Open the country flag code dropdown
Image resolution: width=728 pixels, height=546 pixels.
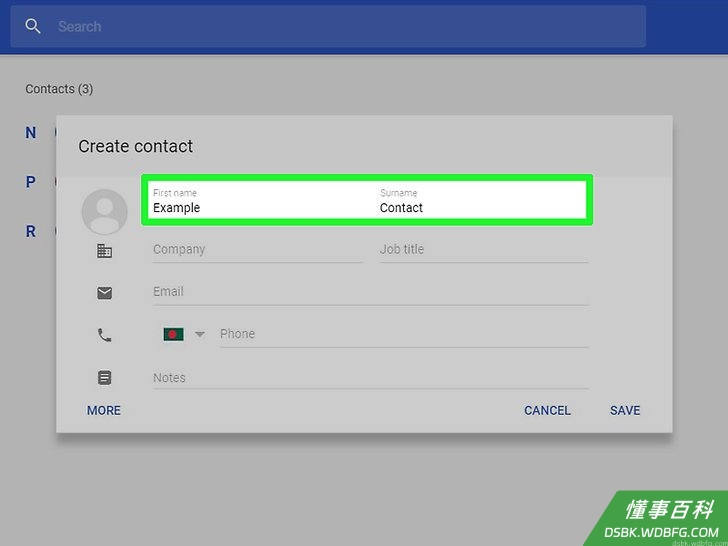coord(184,334)
